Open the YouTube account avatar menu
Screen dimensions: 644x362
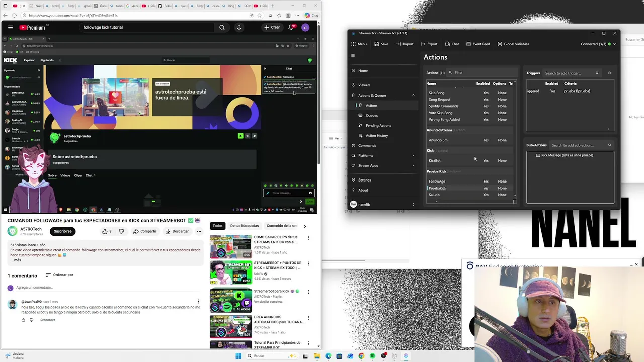(305, 27)
